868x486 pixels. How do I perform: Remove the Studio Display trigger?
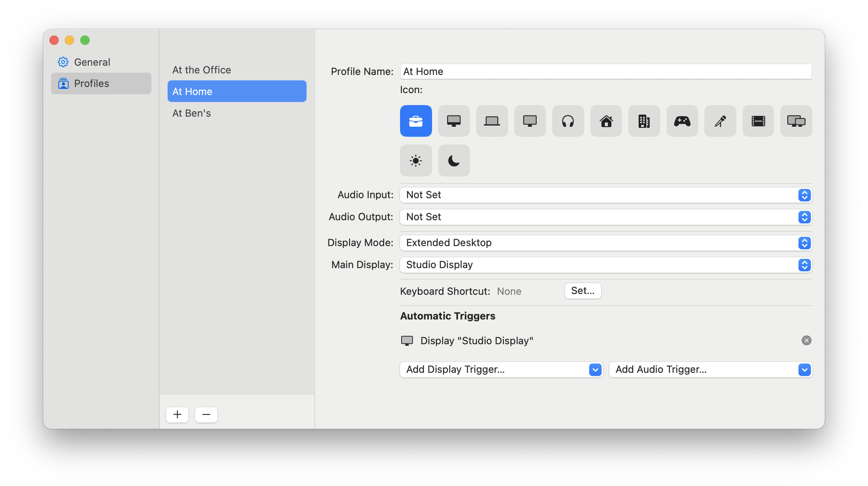coord(807,340)
